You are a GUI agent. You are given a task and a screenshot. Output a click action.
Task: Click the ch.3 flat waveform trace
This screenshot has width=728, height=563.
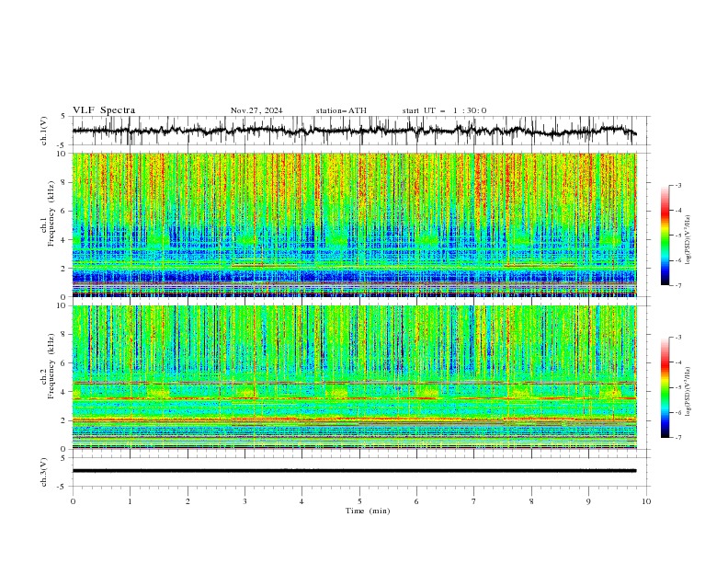click(354, 471)
